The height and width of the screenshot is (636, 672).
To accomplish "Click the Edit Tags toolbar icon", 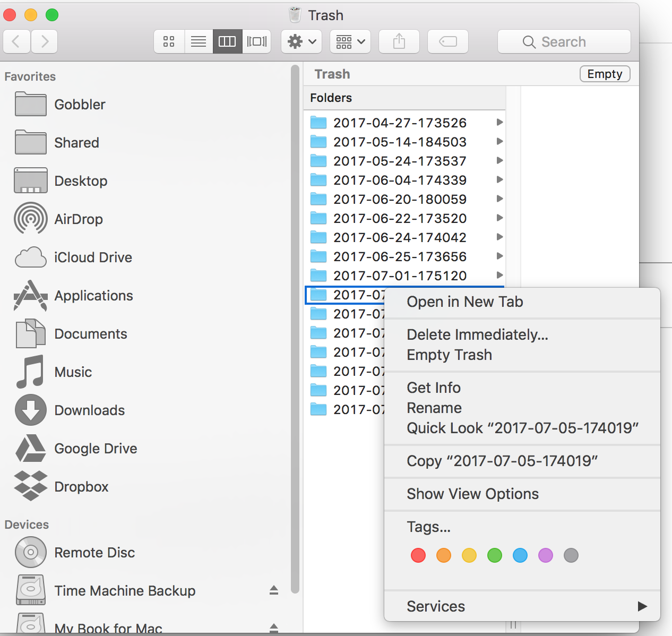I will (x=448, y=41).
